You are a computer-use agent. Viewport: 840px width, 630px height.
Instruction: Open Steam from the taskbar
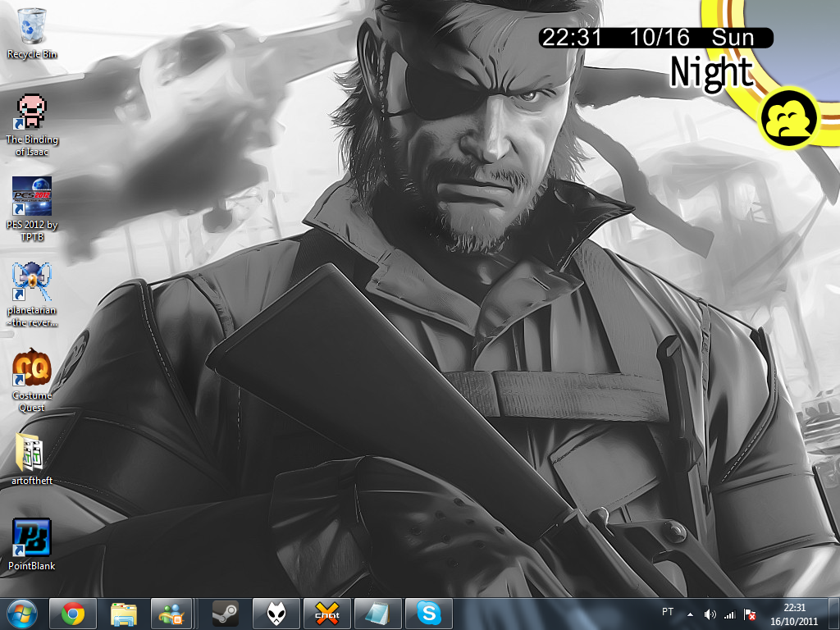[226, 614]
